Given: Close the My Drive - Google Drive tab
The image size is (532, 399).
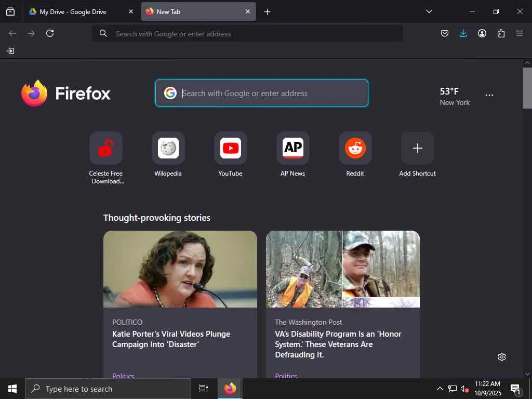Looking at the screenshot, I should tap(130, 11).
